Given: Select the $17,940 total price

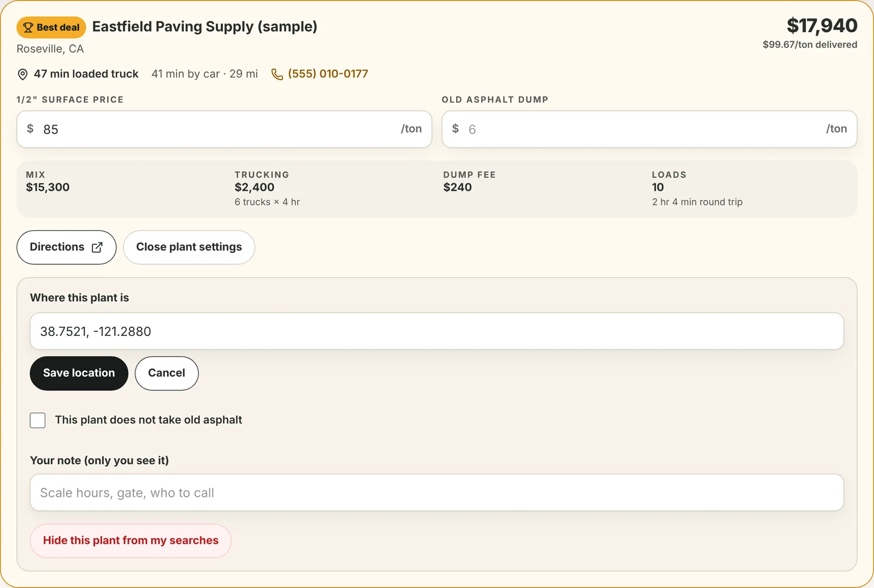Looking at the screenshot, I should click(822, 26).
